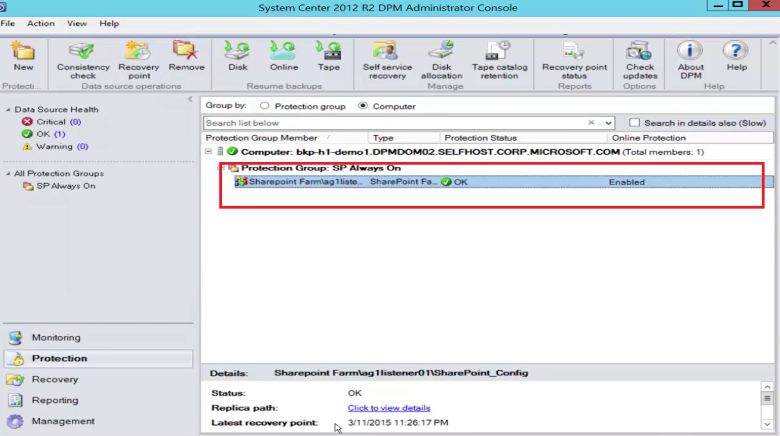Sort by Protection Group Member column
780x436 pixels.
(x=285, y=138)
